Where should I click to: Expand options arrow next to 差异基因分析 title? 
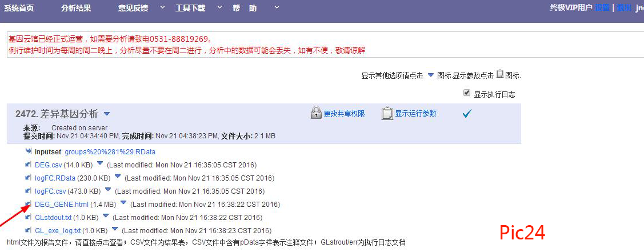coord(107,113)
